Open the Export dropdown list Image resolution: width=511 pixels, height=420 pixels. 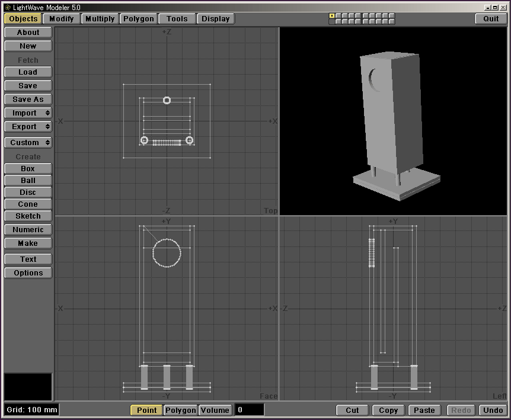[x=28, y=127]
